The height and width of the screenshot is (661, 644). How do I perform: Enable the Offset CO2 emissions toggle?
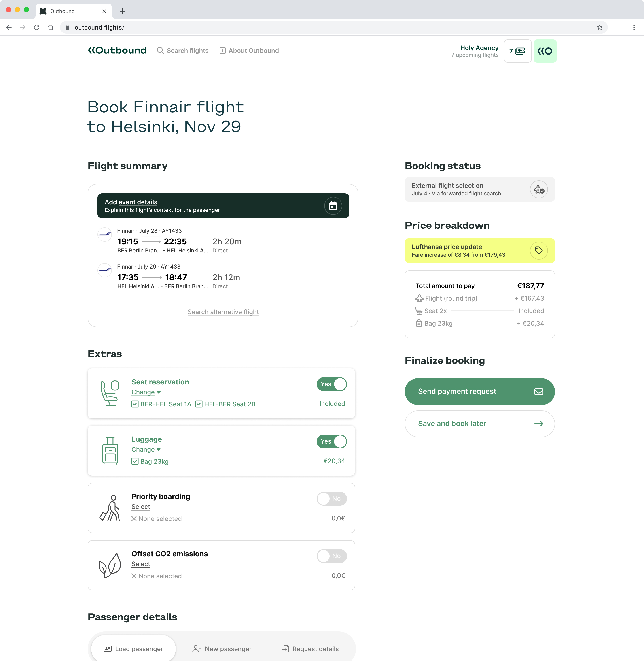332,556
